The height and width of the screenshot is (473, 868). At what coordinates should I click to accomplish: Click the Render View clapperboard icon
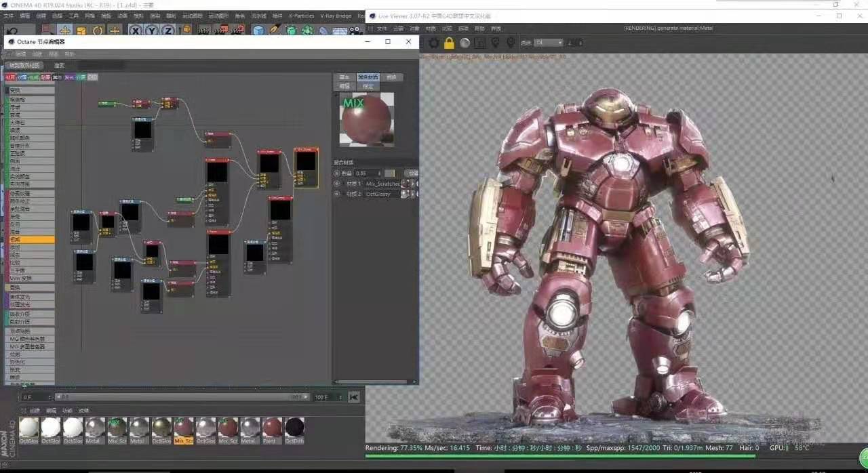coord(205,30)
